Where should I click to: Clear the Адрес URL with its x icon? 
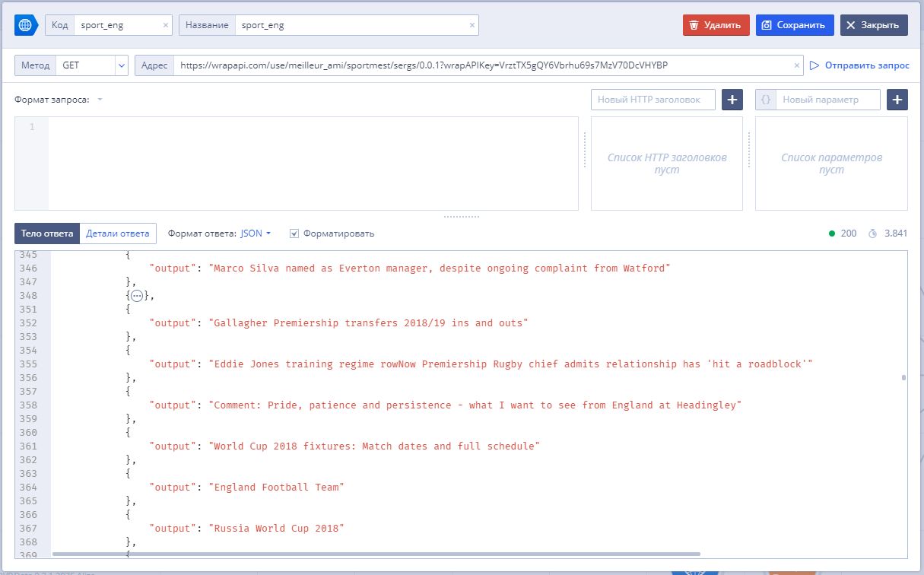point(797,65)
